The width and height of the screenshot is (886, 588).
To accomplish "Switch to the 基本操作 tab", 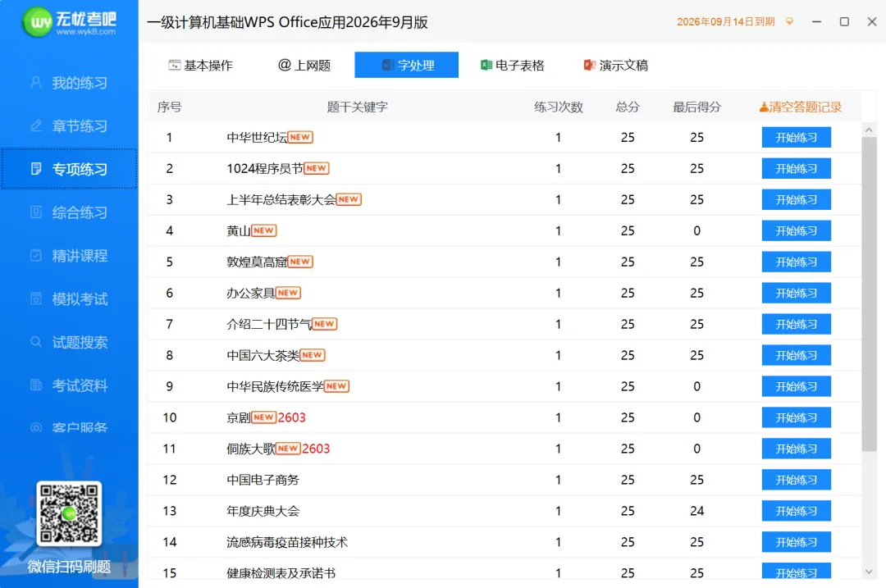I will tap(201, 66).
